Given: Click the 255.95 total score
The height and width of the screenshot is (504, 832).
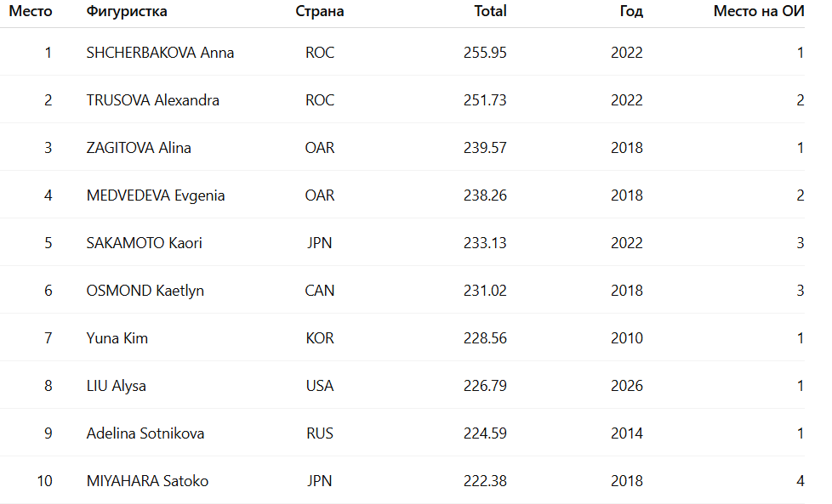Looking at the screenshot, I should click(485, 53).
